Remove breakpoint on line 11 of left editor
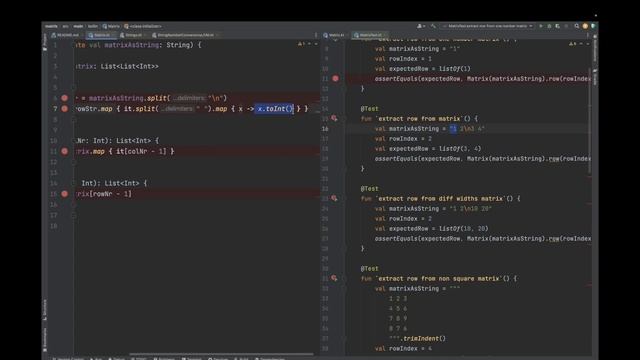The height and width of the screenshot is (360, 640). coord(64,151)
